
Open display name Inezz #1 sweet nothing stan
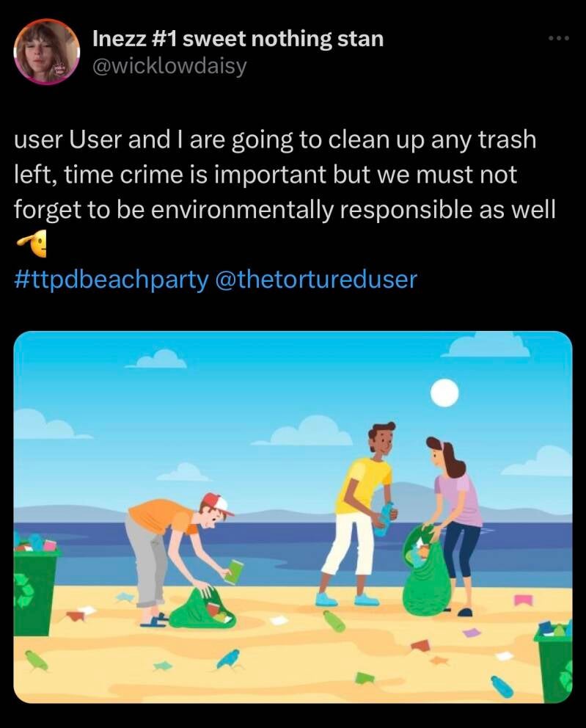tap(238, 39)
